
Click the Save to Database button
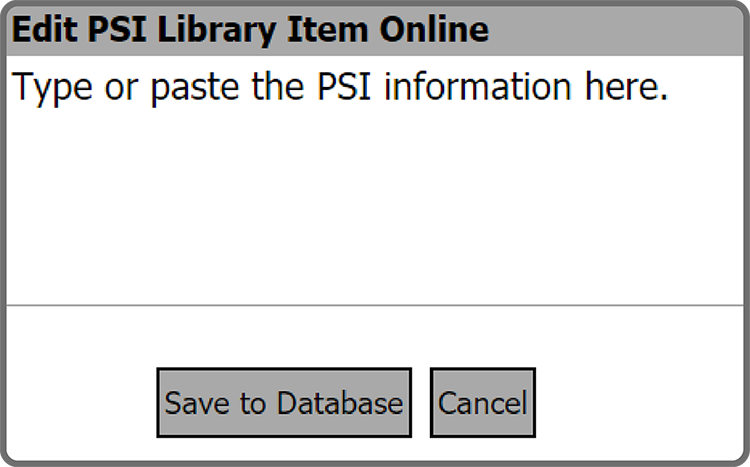[284, 403]
